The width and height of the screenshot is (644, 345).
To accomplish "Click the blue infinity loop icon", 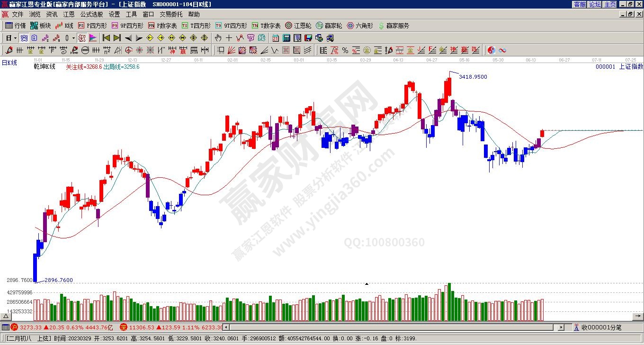I will [502, 50].
